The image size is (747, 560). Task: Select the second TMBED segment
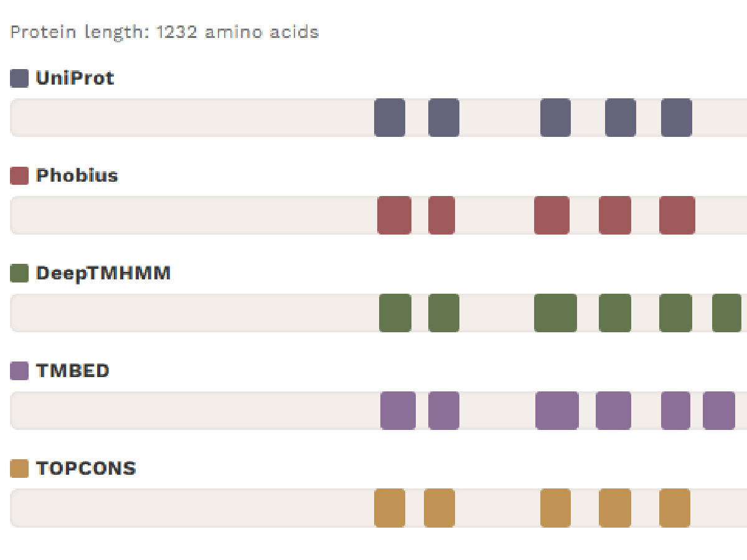click(444, 411)
